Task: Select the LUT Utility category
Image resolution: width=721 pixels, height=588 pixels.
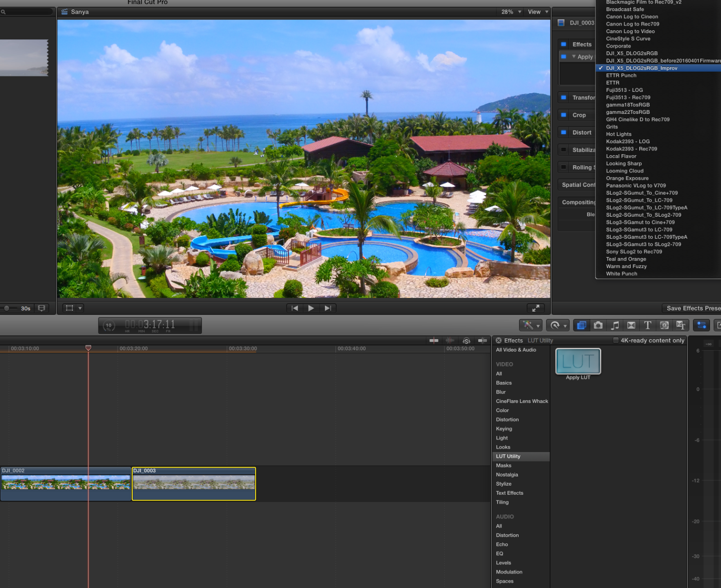Action: (521, 456)
